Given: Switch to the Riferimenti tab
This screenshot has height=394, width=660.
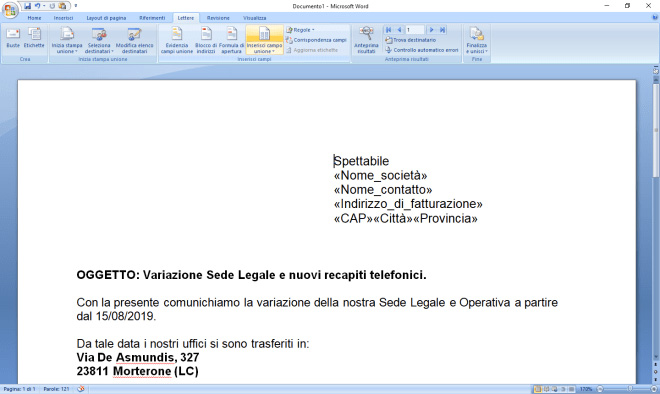Looking at the screenshot, I should (x=152, y=18).
